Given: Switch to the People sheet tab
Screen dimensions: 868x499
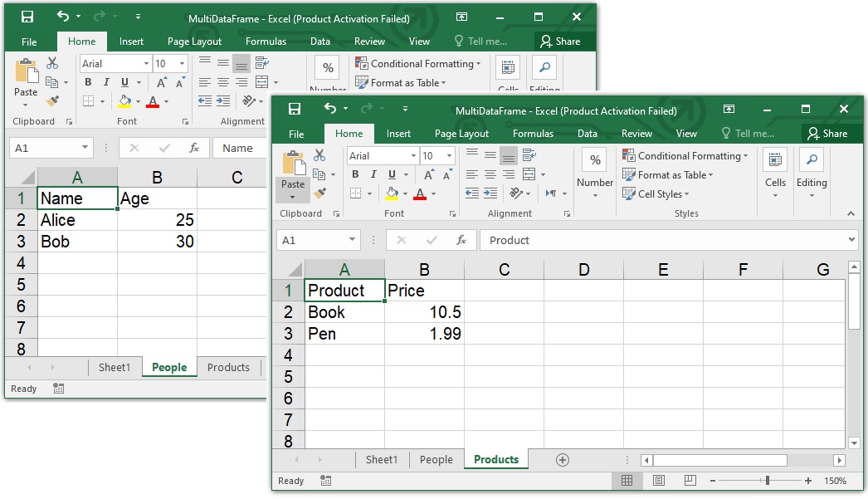Looking at the screenshot, I should coord(436,459).
